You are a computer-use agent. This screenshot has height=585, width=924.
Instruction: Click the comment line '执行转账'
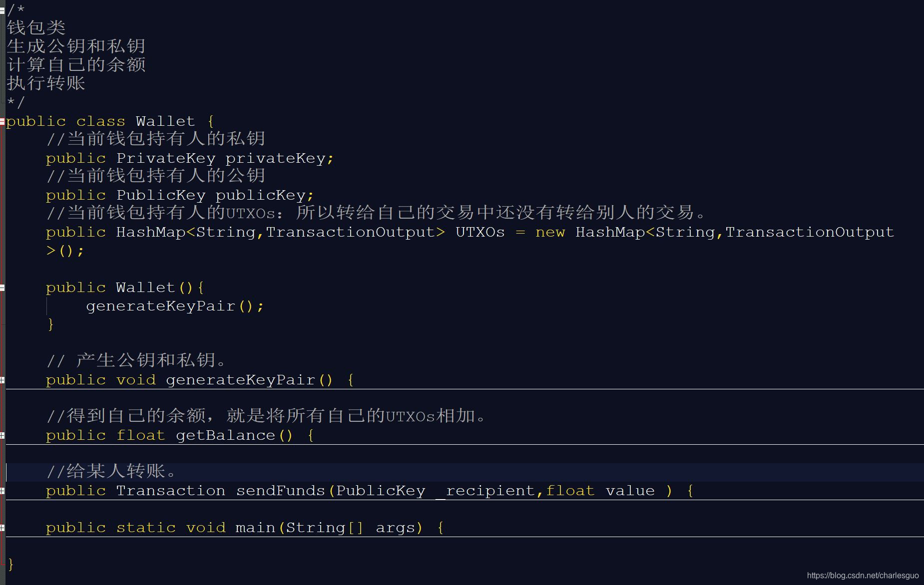46,83
